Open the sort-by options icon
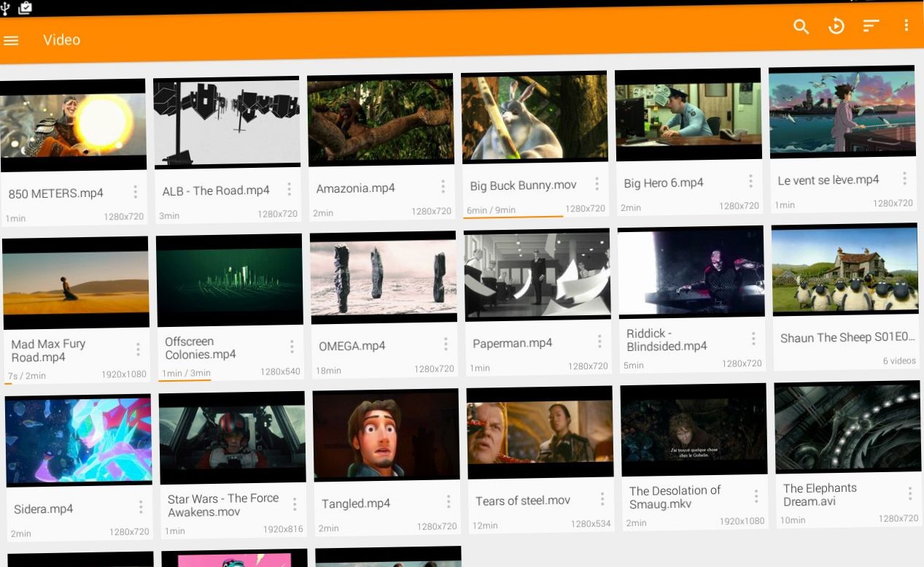Viewport: 924px width, 567px height. pos(871,26)
